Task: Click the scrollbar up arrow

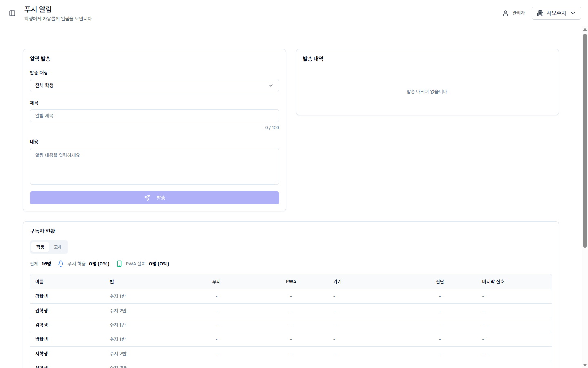Action: 585,29
